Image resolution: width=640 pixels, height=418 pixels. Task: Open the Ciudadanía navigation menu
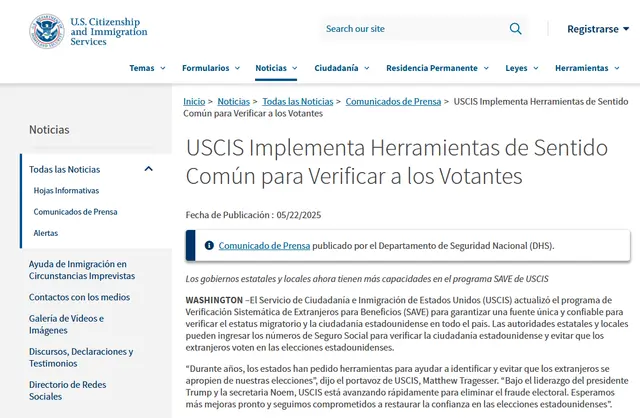[x=336, y=68]
